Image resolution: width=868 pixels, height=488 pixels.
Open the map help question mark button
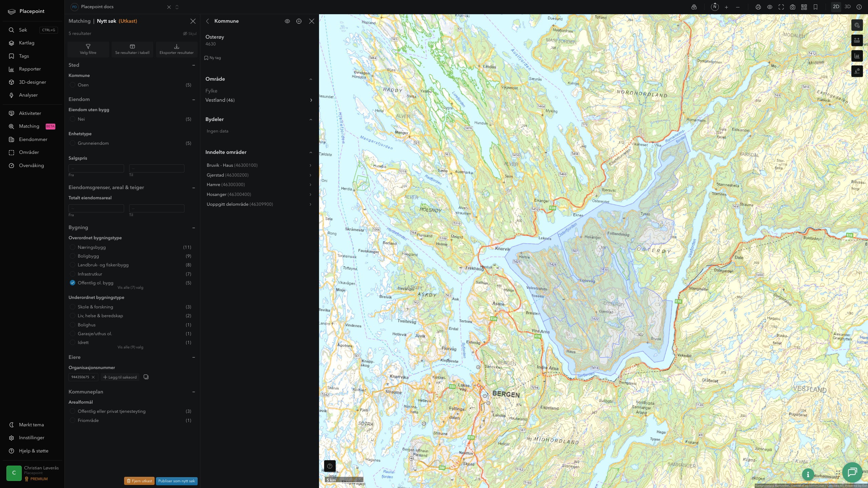point(330,466)
